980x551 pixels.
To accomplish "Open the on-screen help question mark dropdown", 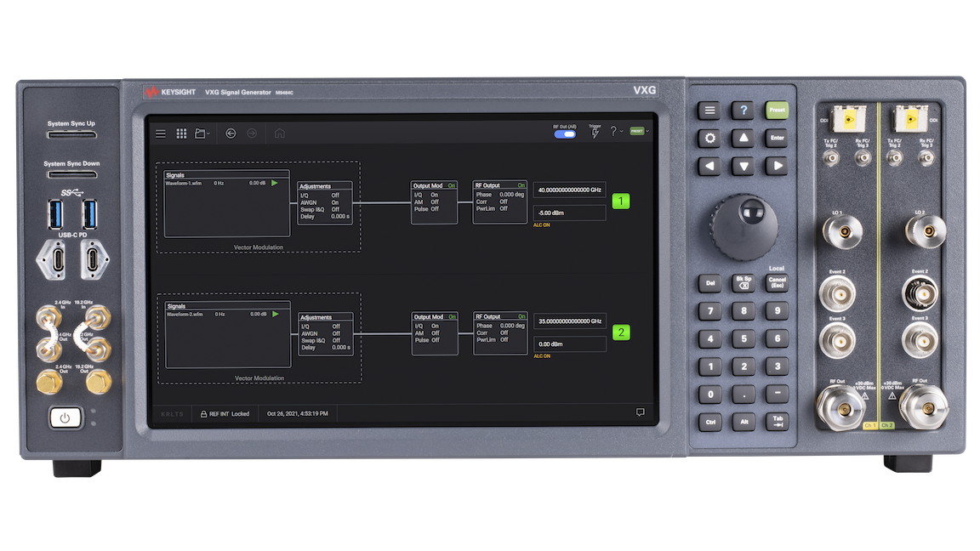I will 616,131.
